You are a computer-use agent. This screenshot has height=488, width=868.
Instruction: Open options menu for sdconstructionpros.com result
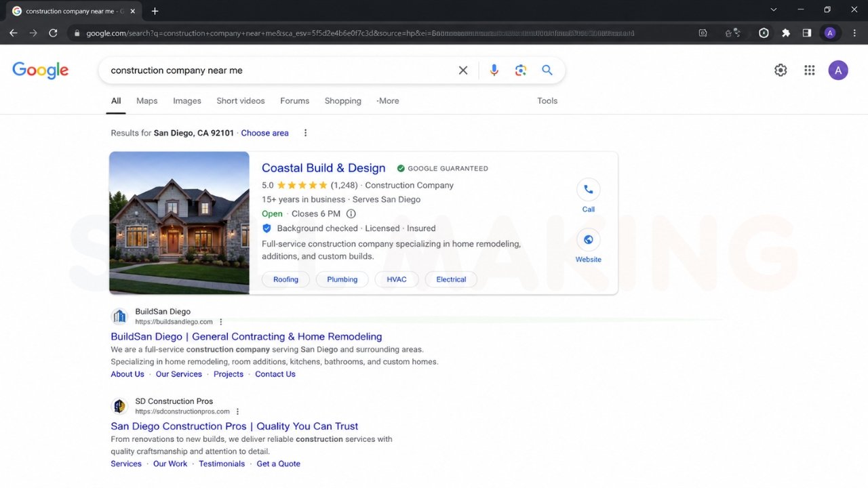237,411
